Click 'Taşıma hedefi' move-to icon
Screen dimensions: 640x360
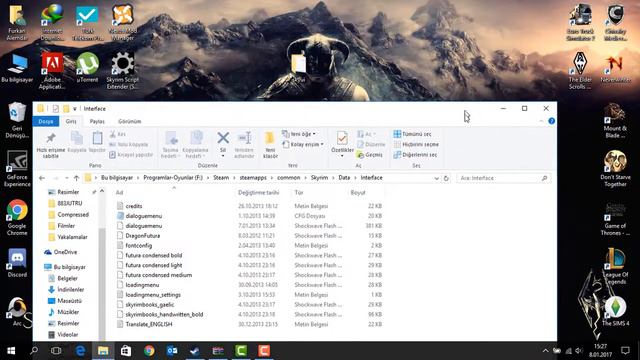pos(171,138)
